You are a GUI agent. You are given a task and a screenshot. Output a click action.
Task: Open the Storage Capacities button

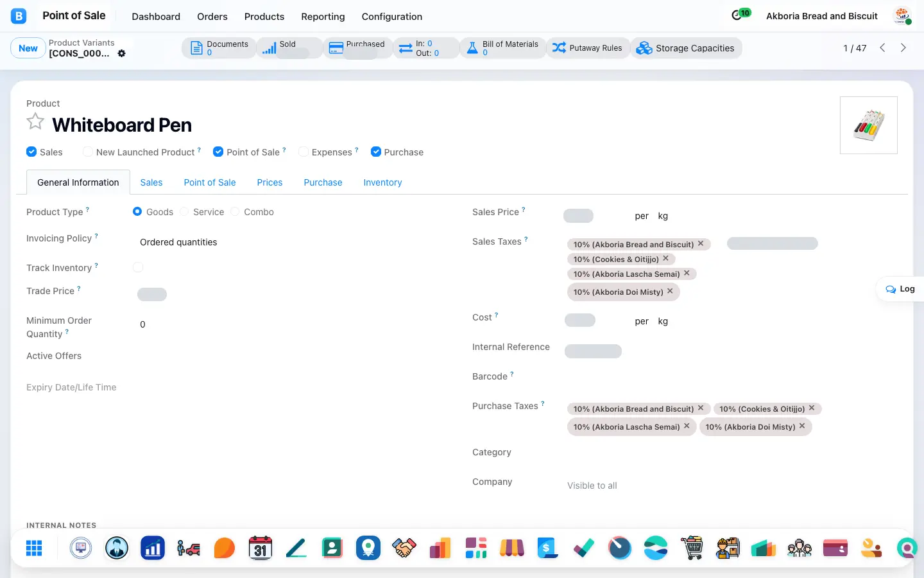[x=686, y=48]
